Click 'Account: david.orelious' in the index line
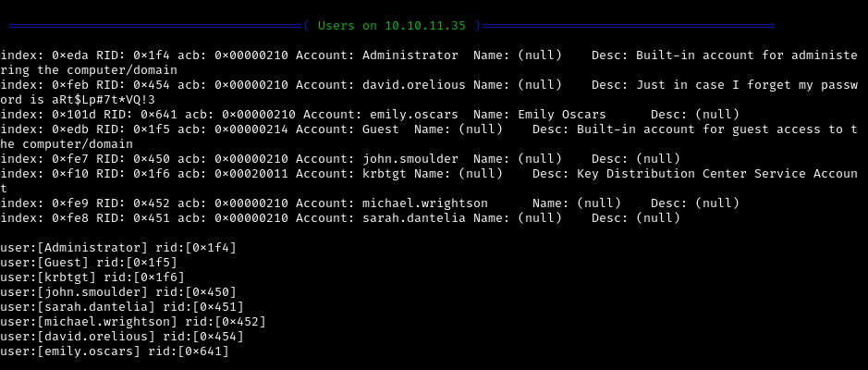The height and width of the screenshot is (370, 868). pos(385,85)
